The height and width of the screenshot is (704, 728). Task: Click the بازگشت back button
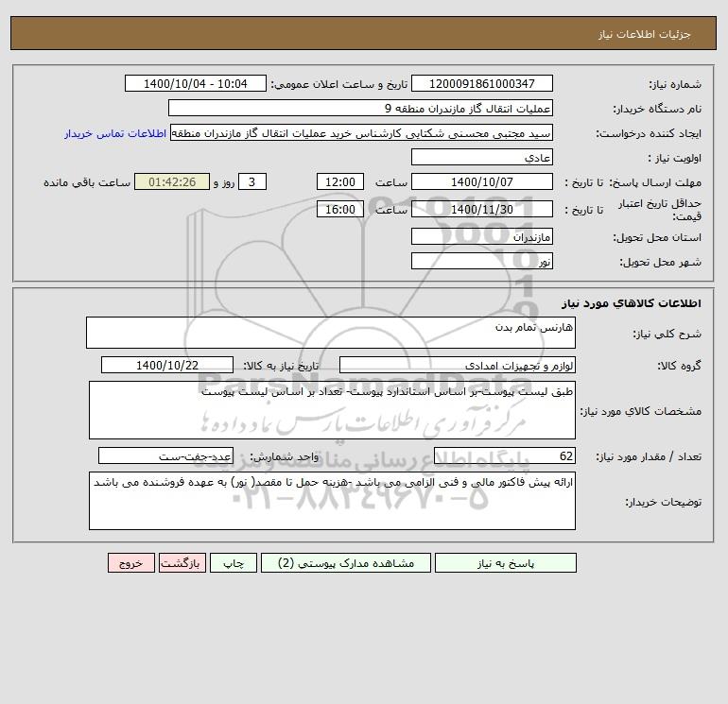tap(182, 563)
